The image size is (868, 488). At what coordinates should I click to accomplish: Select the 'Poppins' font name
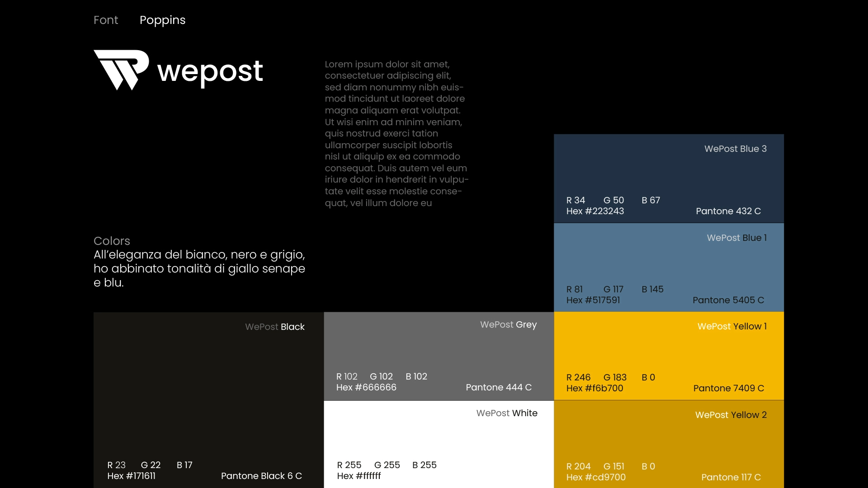point(163,20)
